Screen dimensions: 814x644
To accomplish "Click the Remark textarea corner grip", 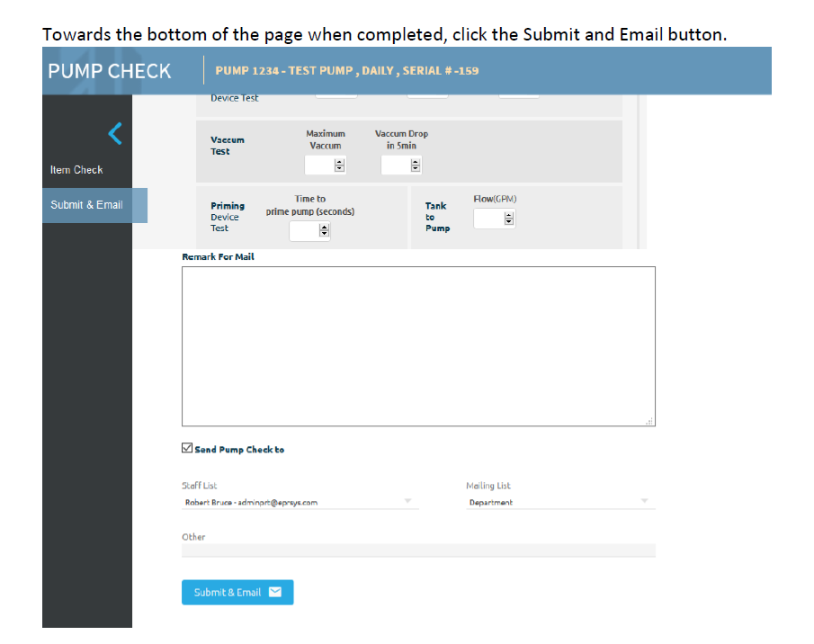I will click(x=649, y=421).
